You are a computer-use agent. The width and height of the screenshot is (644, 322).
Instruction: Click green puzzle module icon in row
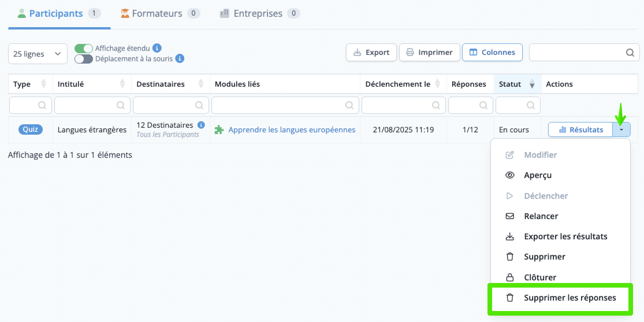pyautogui.click(x=219, y=130)
